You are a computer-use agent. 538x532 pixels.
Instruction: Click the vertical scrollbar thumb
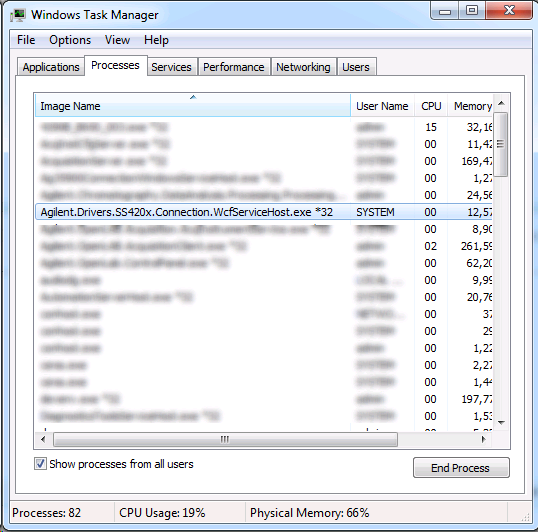pos(501,144)
